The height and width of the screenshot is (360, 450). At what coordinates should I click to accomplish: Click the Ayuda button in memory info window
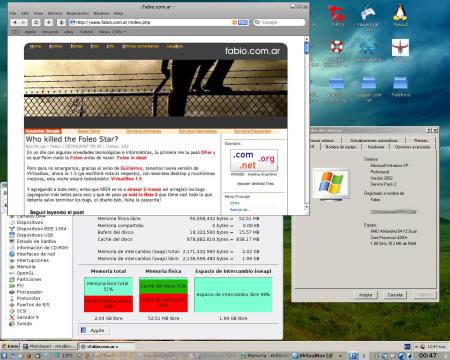click(94, 330)
